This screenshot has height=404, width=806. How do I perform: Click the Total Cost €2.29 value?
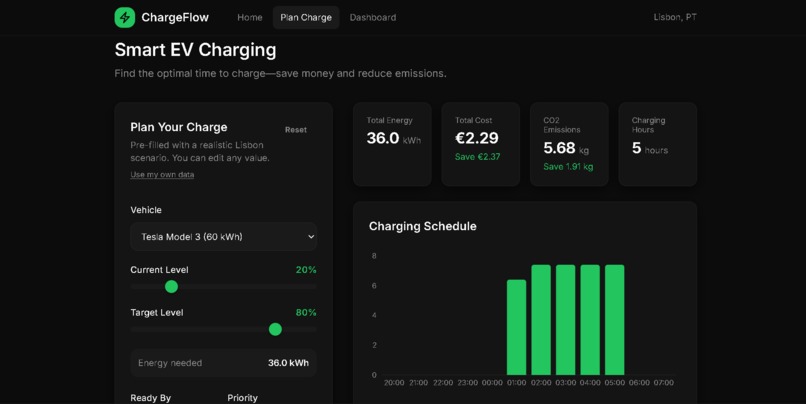pyautogui.click(x=477, y=138)
